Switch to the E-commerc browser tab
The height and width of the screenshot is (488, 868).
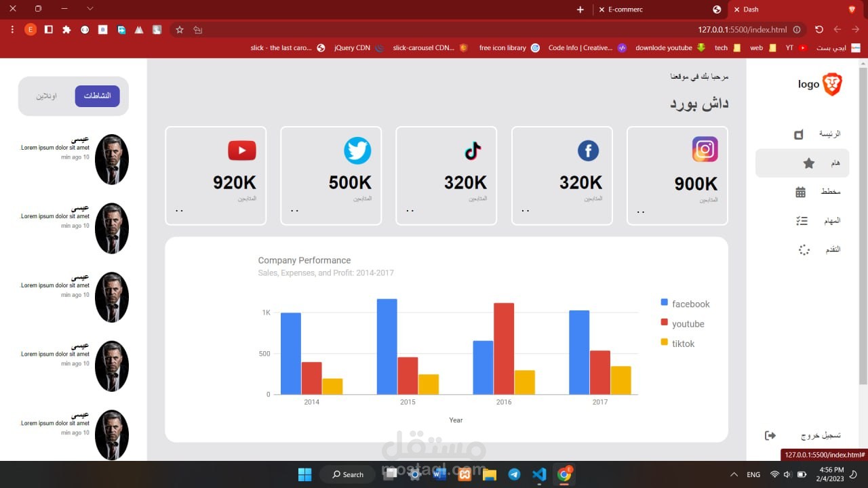(x=659, y=9)
